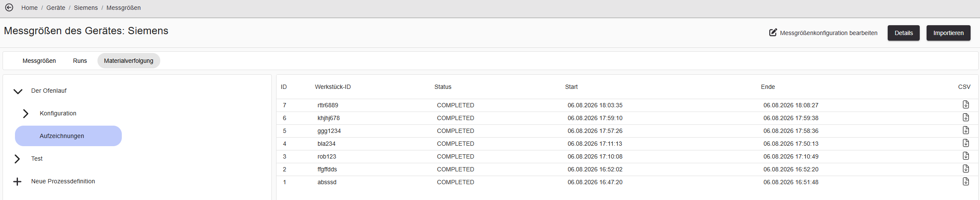This screenshot has width=980, height=200.
Task: Navigate to Geräte breadcrumb
Action: (x=56, y=8)
